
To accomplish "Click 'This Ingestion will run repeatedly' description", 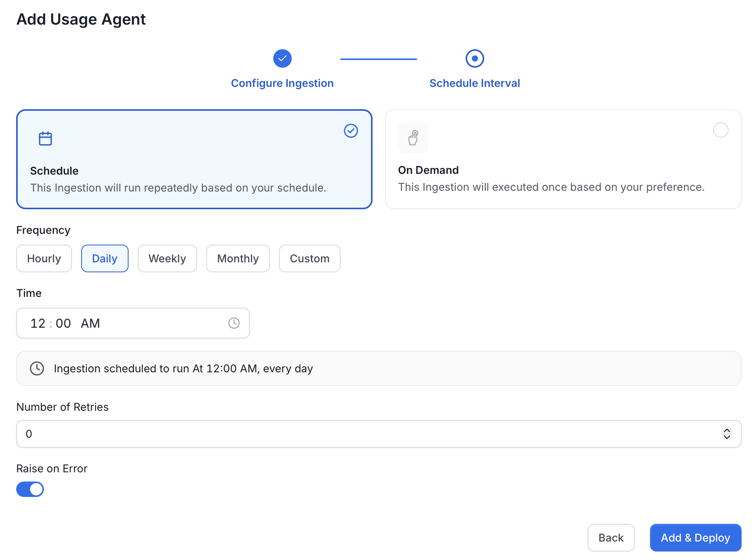I will click(x=178, y=188).
